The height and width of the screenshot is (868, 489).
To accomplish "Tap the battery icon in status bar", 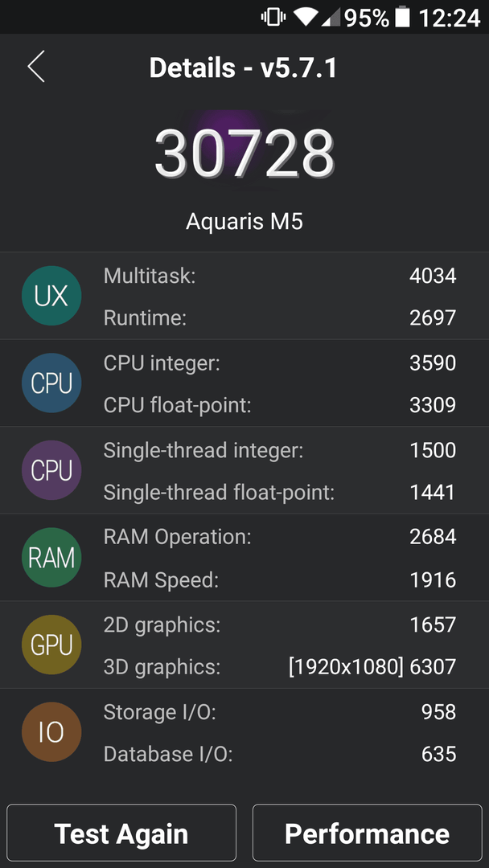I will pos(403,17).
